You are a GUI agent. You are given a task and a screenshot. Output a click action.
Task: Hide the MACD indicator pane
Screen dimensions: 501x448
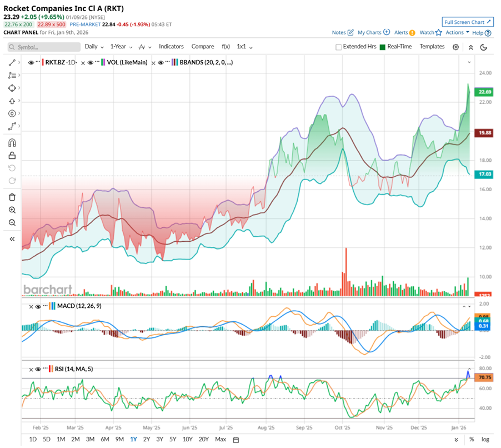click(x=38, y=307)
